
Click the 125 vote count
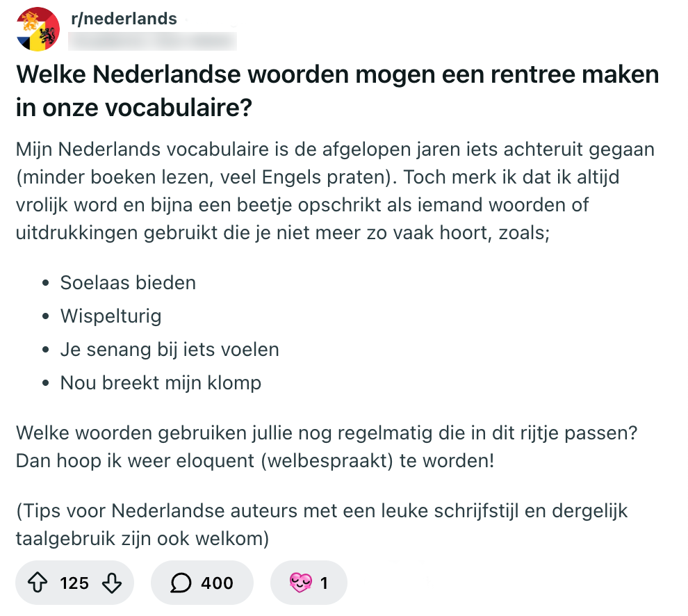click(74, 583)
